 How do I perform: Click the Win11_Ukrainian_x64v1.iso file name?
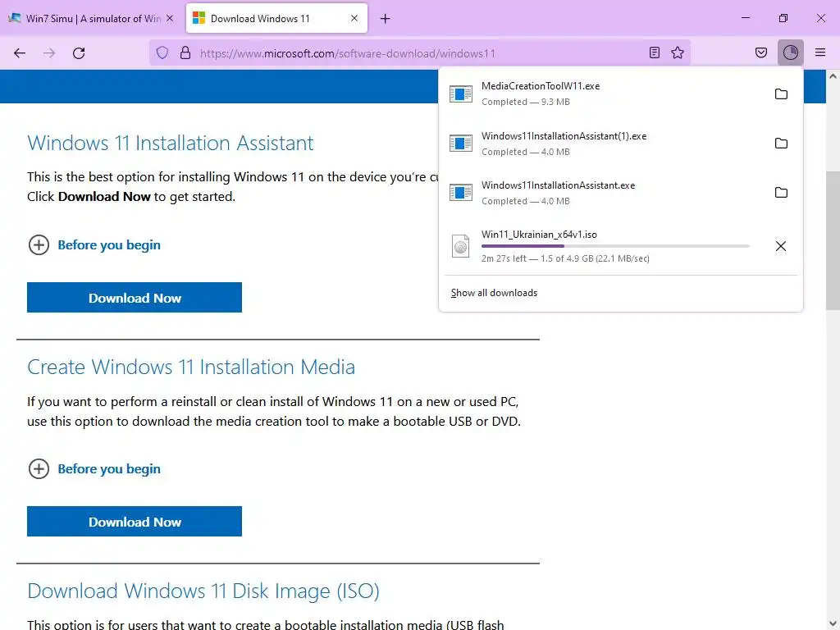click(539, 235)
